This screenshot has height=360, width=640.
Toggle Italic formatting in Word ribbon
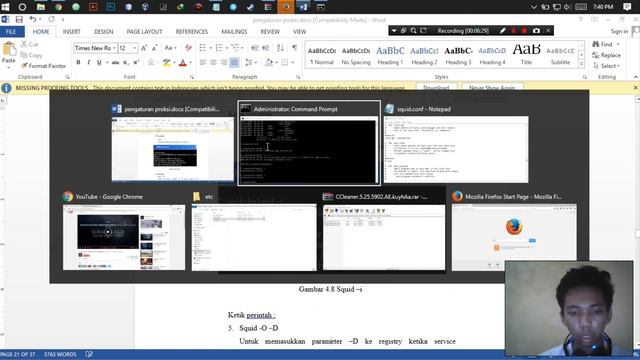89,62
